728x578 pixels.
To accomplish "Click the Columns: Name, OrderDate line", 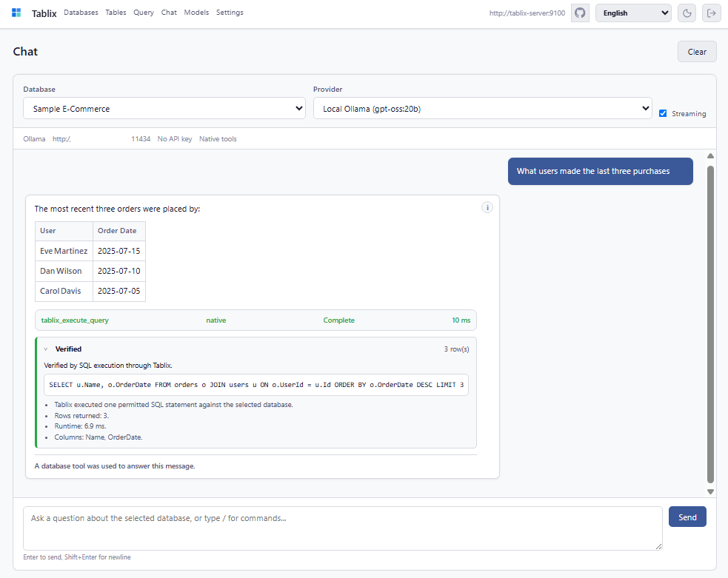I will tap(98, 437).
